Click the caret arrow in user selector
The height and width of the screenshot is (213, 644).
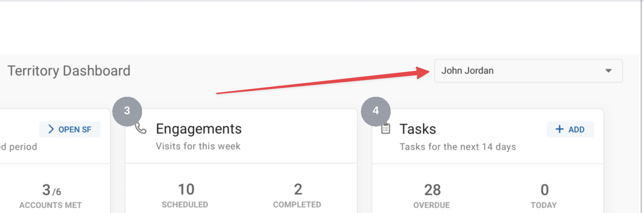point(608,71)
